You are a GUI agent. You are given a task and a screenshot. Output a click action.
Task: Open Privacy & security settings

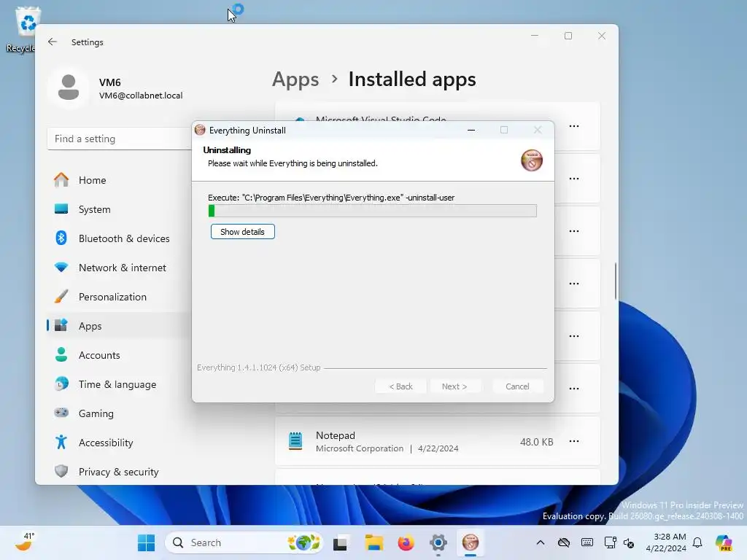pyautogui.click(x=118, y=472)
